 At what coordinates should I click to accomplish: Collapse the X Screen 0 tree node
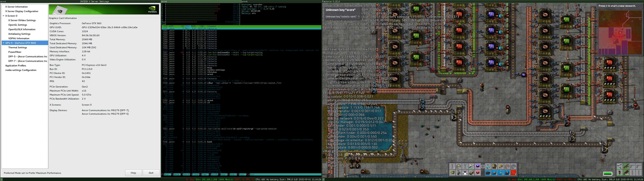click(x=4, y=16)
